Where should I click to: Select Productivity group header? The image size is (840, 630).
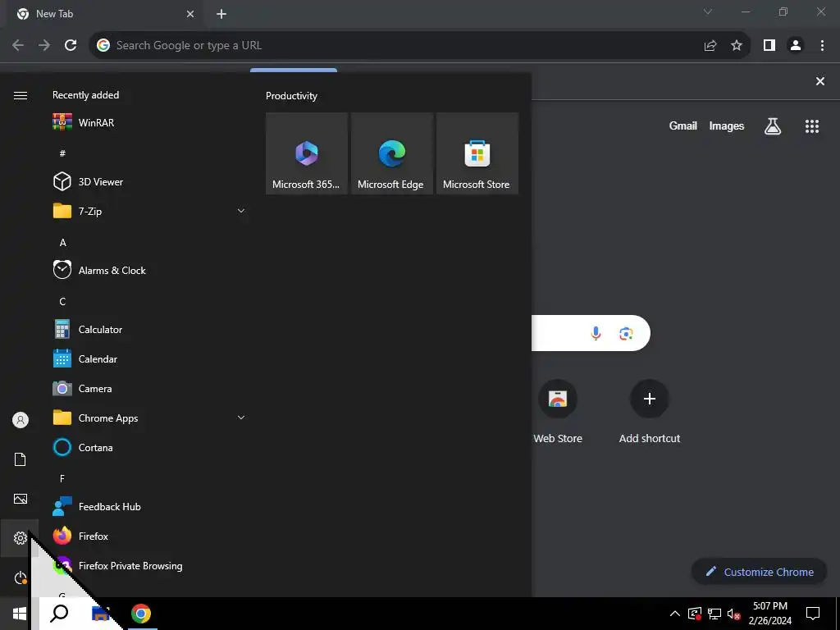click(x=291, y=96)
